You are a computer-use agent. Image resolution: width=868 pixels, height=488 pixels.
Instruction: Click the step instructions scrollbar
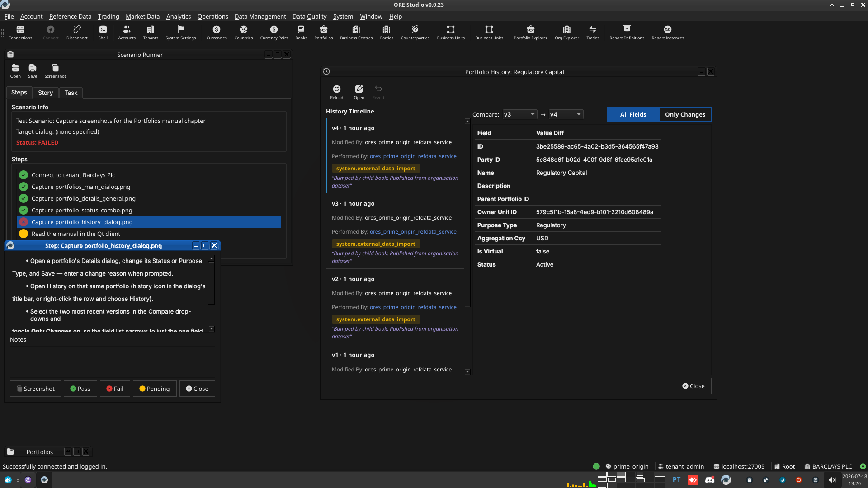pos(211,283)
